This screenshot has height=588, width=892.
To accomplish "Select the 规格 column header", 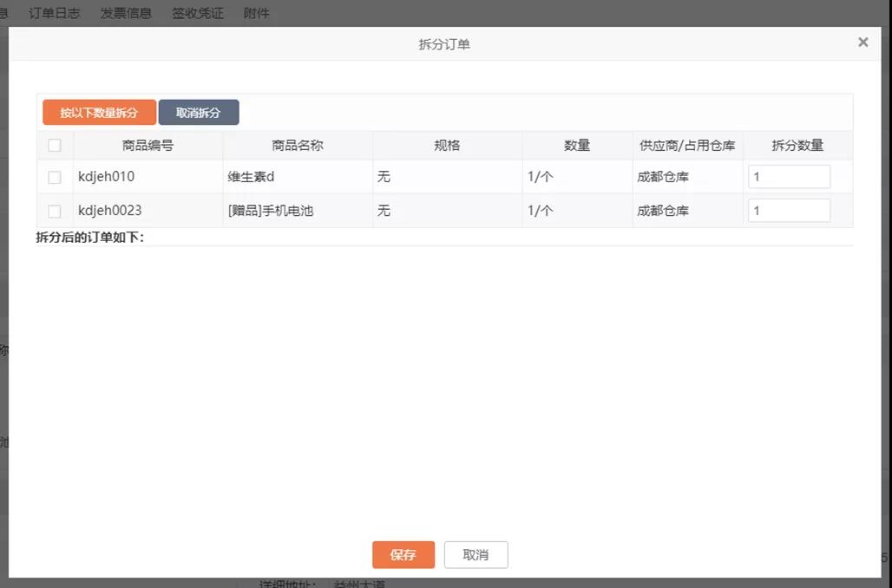I will [x=447, y=146].
